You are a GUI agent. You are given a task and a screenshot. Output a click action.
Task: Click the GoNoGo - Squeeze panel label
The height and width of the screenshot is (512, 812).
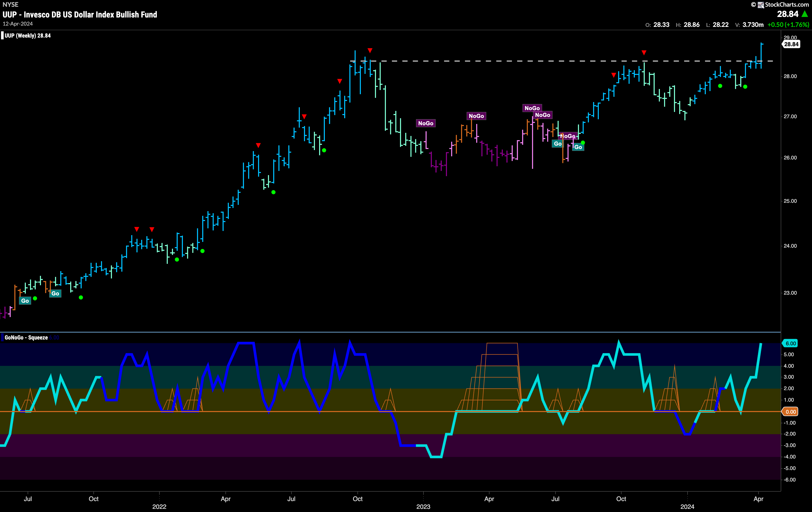pyautogui.click(x=26, y=338)
